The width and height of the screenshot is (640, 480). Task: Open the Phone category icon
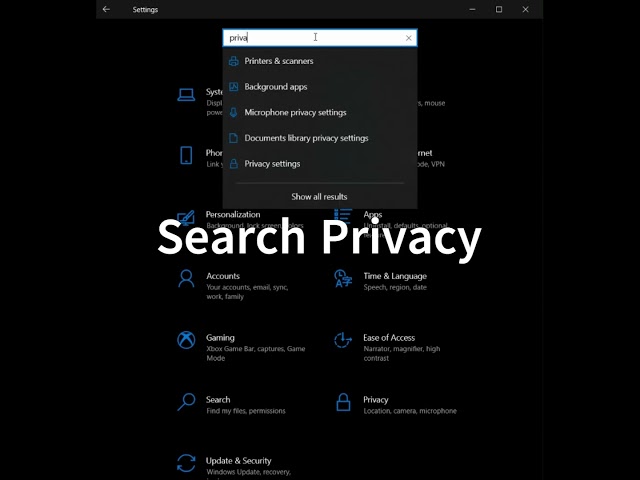(x=186, y=156)
